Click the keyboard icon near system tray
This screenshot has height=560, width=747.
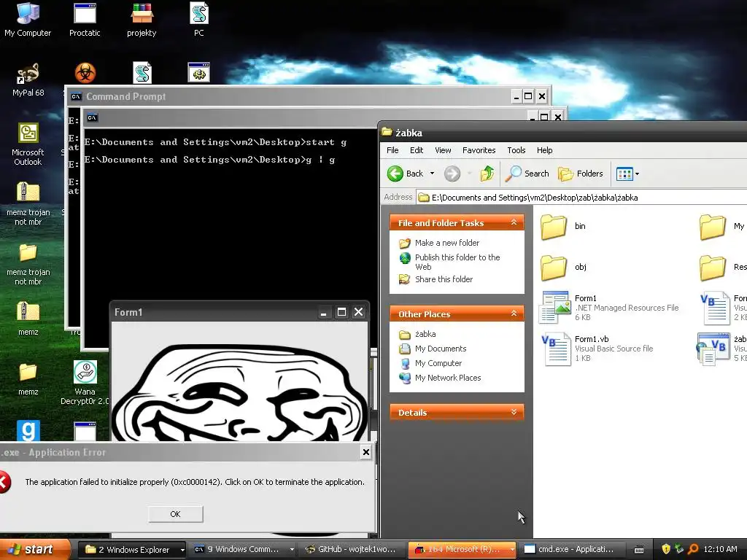click(x=639, y=550)
